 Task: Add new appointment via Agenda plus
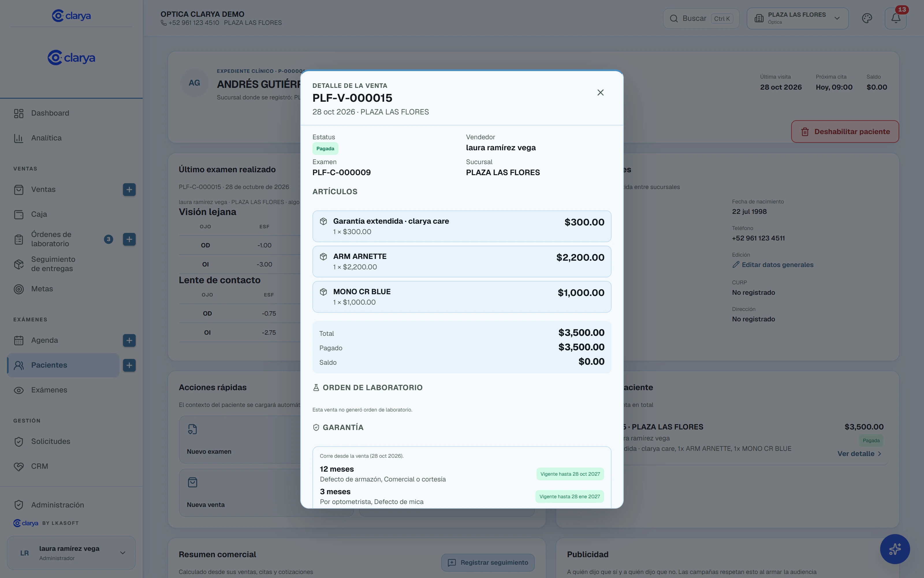[x=129, y=341]
